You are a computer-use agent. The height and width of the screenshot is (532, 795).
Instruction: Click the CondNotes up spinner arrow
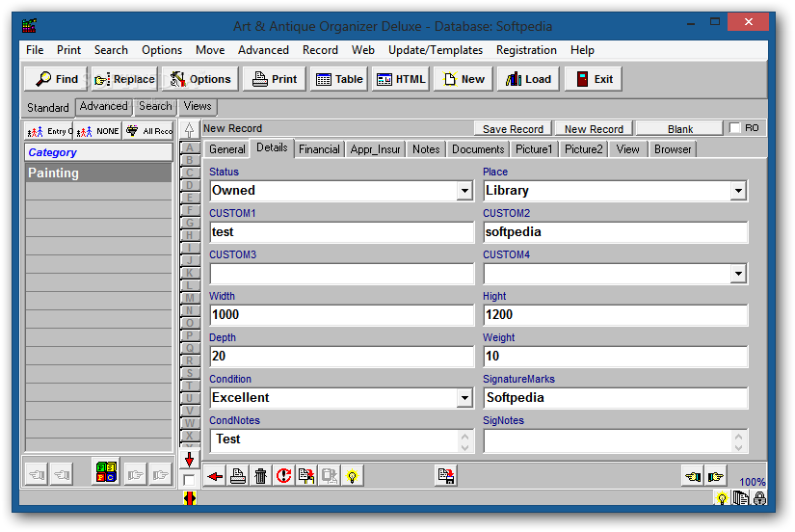[x=464, y=437]
